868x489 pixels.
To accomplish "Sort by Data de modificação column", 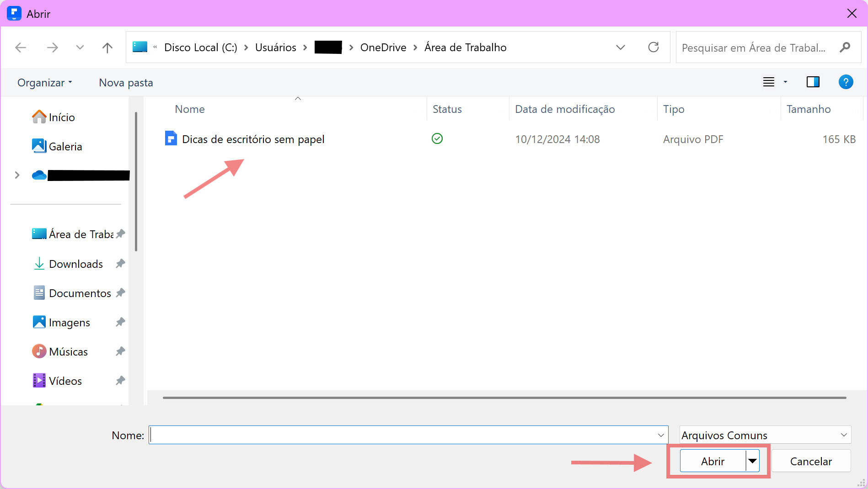I will pos(565,109).
